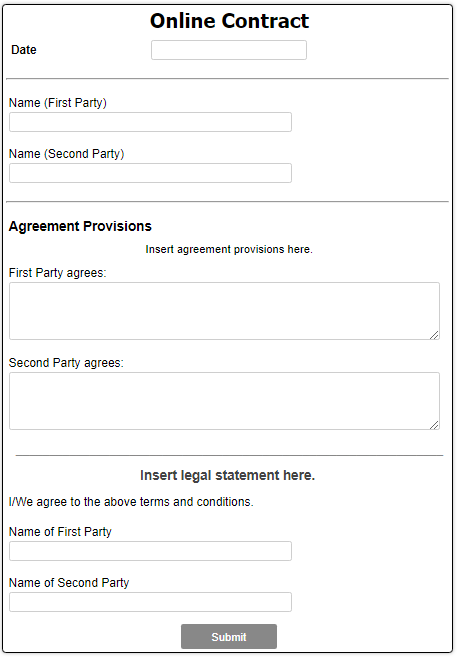The height and width of the screenshot is (657, 457).
Task: Click the Date input field
Action: (229, 50)
